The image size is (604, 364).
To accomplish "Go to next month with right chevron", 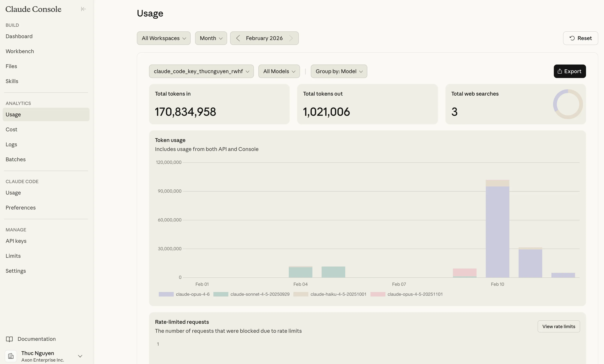I will [291, 38].
